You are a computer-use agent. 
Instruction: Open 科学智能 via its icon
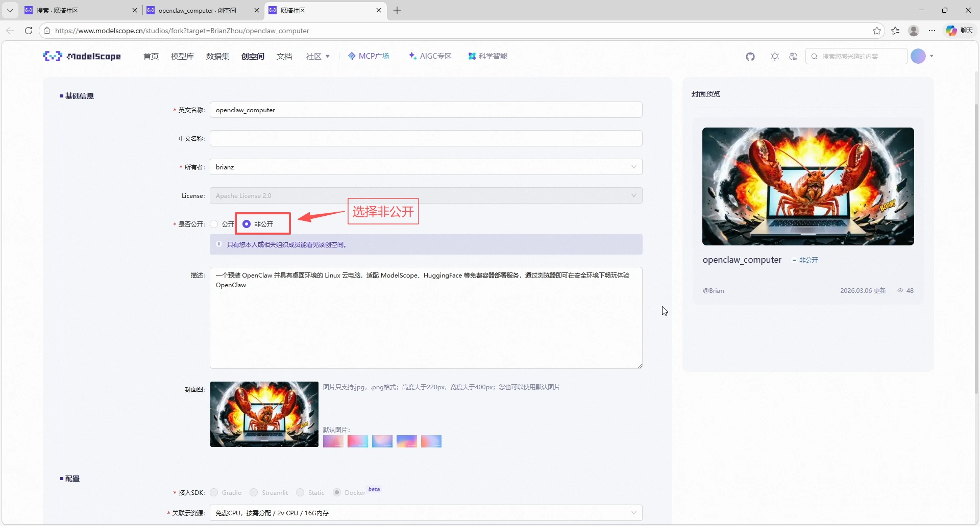[x=472, y=56]
